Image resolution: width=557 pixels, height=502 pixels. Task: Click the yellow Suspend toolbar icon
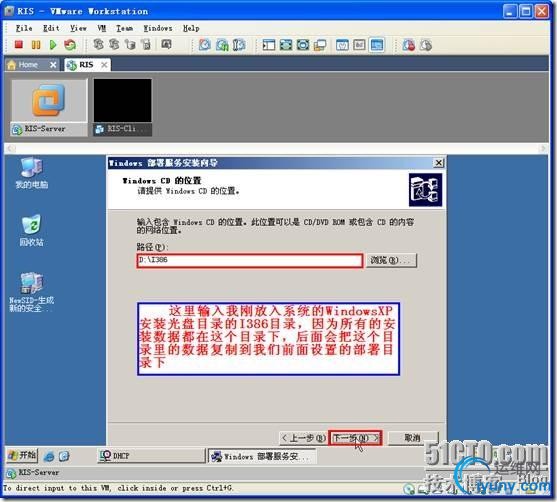point(36,45)
